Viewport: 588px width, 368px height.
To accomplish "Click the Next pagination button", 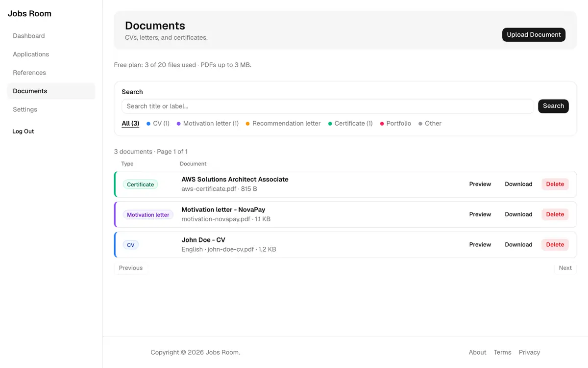I will pos(565,268).
